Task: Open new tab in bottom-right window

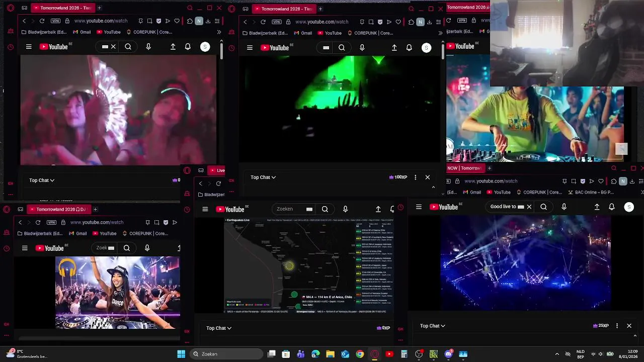Action: click(x=489, y=168)
